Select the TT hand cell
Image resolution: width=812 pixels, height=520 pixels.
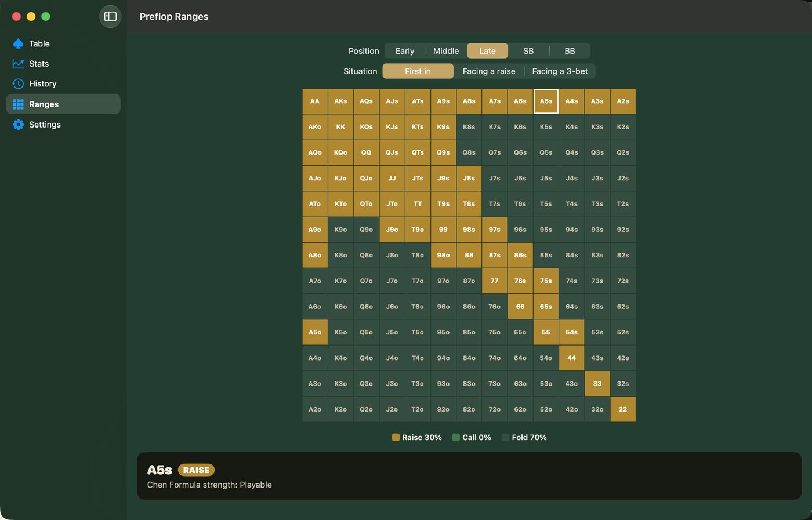(x=418, y=204)
